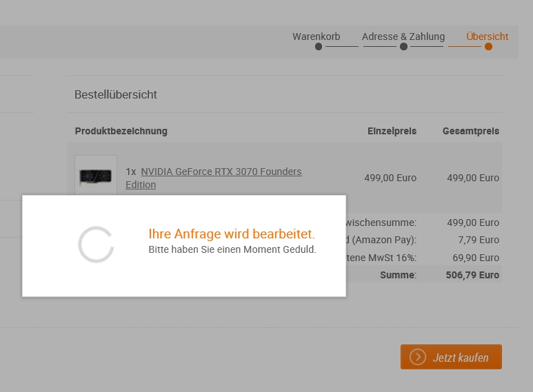Click the Gesamtpreis column header
The width and height of the screenshot is (533, 392).
(x=471, y=131)
